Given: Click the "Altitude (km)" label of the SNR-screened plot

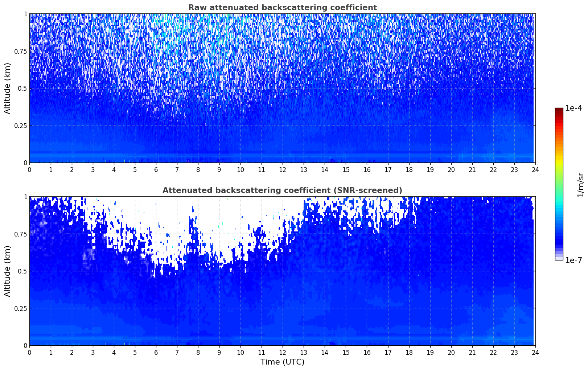Looking at the screenshot, I should pos(8,271).
